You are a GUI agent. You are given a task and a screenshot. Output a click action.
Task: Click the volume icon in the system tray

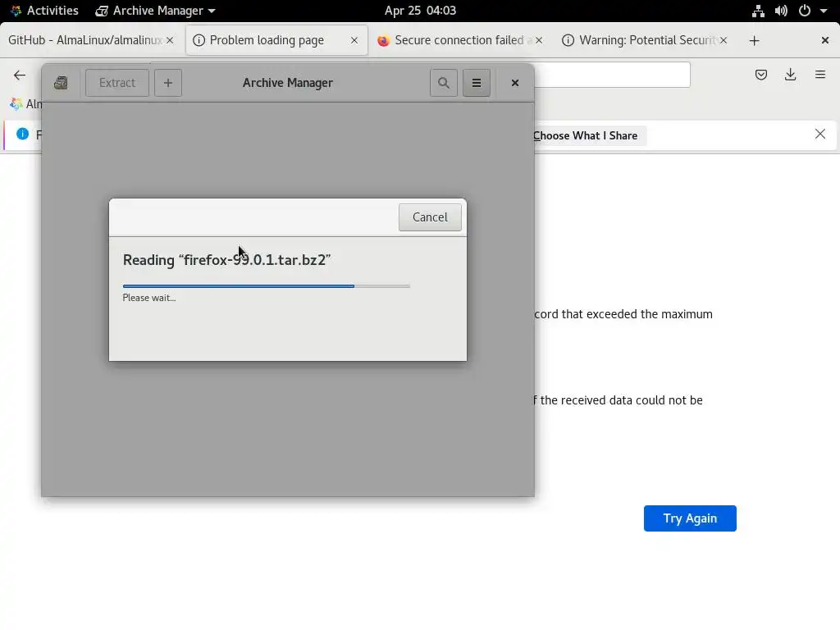coord(781,11)
